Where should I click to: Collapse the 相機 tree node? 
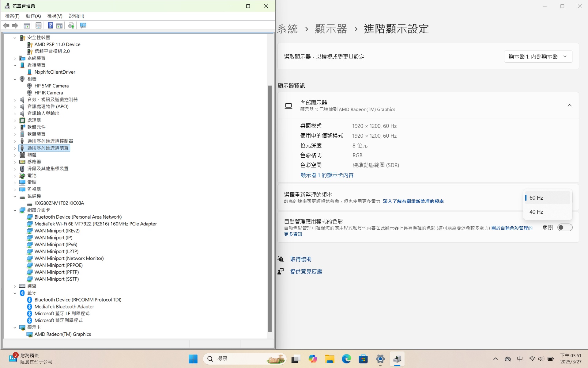(x=15, y=79)
